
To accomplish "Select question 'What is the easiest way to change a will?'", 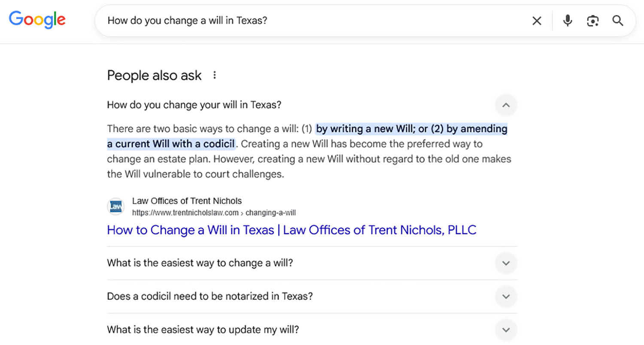I will (x=200, y=263).
